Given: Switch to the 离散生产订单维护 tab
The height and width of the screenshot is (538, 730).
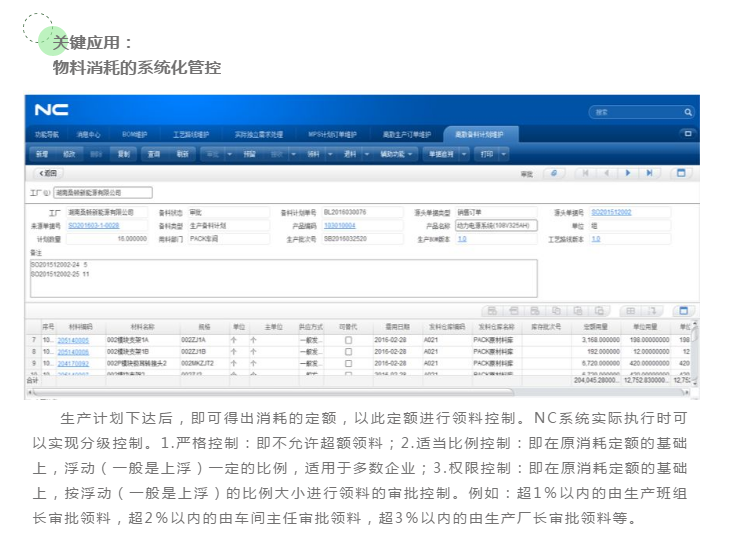Looking at the screenshot, I should (406, 134).
